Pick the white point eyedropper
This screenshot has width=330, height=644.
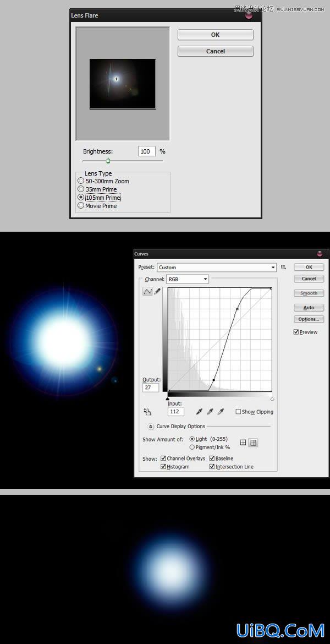[221, 411]
